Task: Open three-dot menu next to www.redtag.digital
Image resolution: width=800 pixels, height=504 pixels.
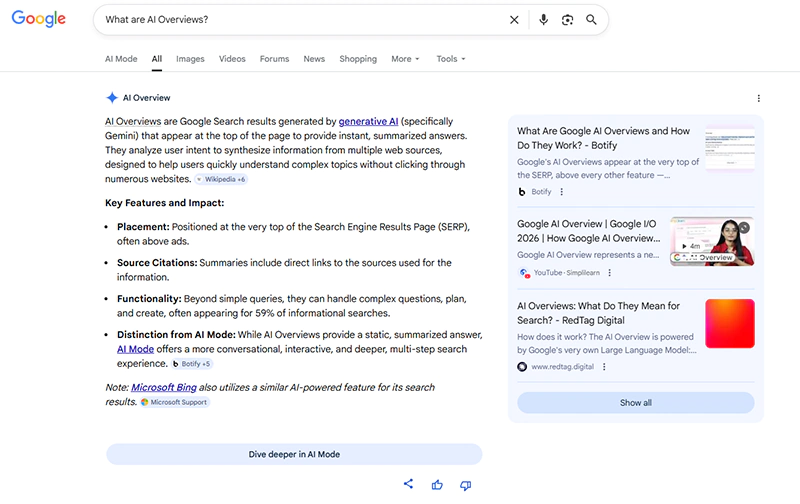Action: coord(605,367)
